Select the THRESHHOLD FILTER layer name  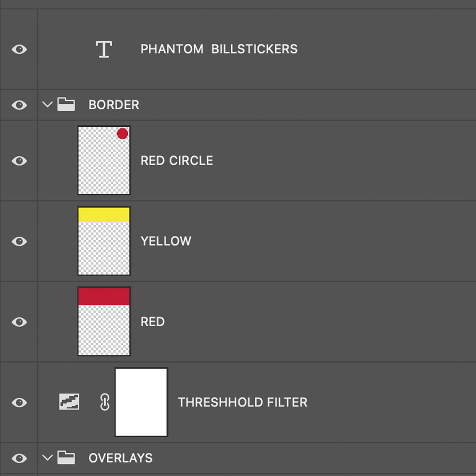click(243, 402)
